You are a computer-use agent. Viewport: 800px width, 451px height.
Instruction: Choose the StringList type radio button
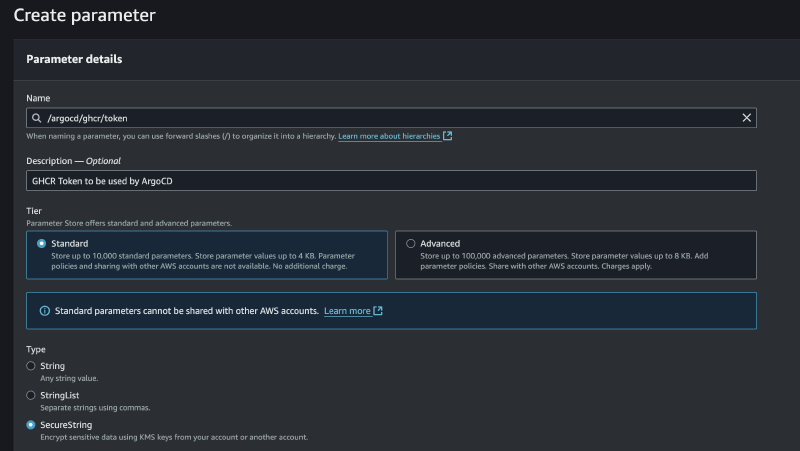click(x=31, y=395)
